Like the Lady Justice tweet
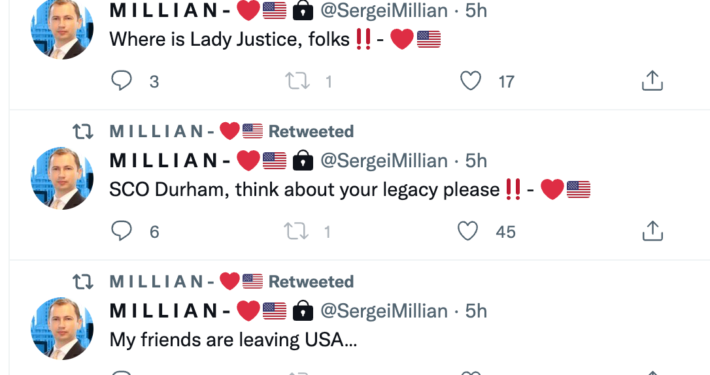This screenshot has height=375, width=710. (470, 81)
